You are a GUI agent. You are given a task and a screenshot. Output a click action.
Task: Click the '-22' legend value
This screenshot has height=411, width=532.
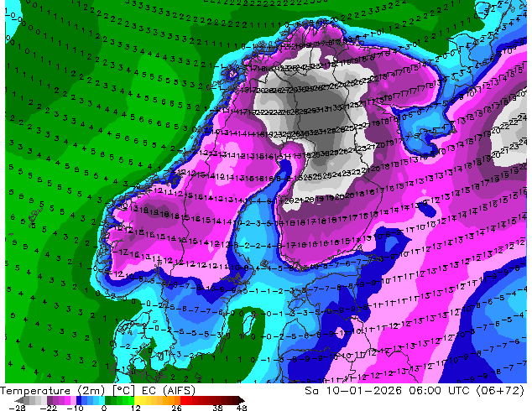[x=48, y=408]
